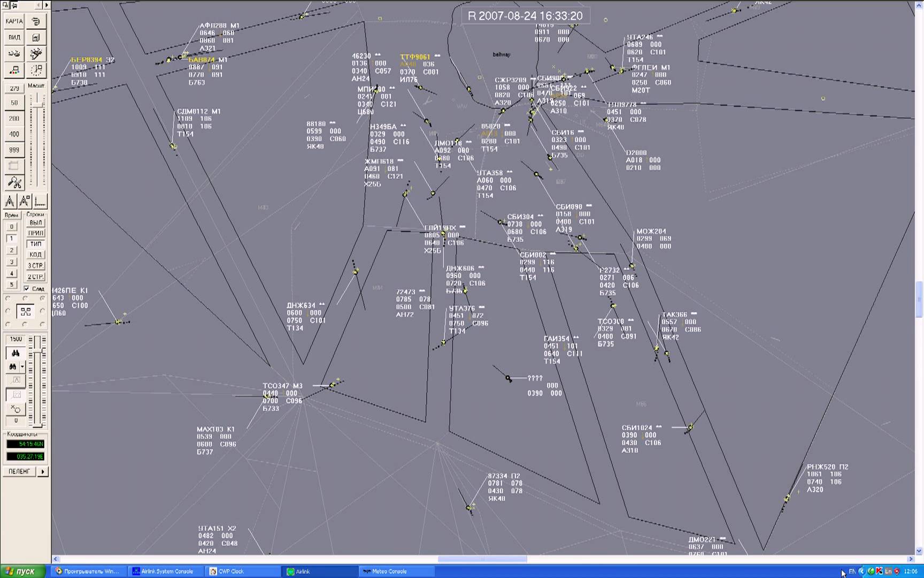Image resolution: width=924 pixels, height=578 pixels.
Task: Click the grayed magnifier A icon
Action: (x=16, y=381)
